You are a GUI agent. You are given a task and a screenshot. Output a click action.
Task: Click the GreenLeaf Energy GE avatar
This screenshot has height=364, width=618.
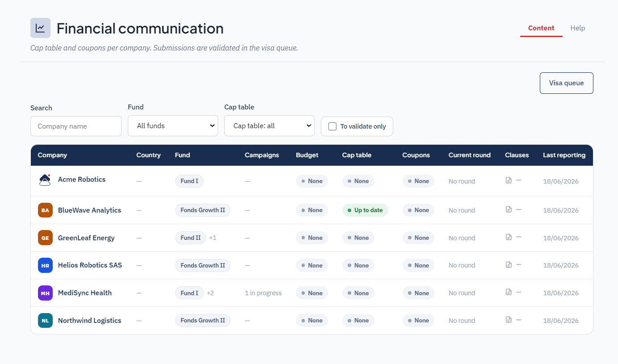click(45, 238)
